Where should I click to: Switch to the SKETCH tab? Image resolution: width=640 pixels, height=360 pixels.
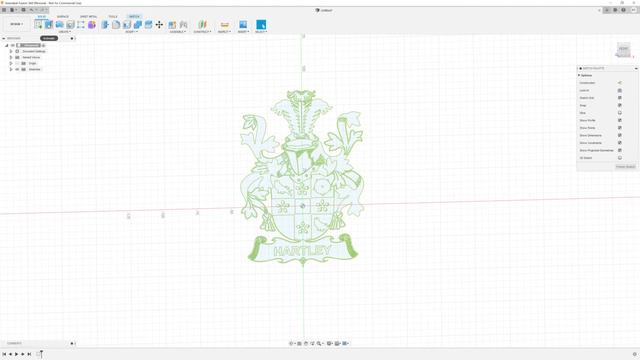click(134, 17)
